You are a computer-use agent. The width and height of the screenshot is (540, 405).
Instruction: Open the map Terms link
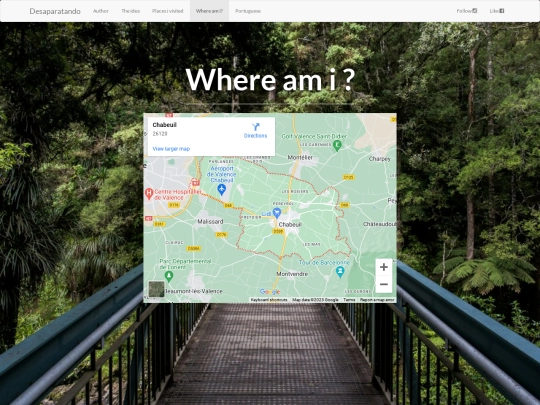click(349, 300)
